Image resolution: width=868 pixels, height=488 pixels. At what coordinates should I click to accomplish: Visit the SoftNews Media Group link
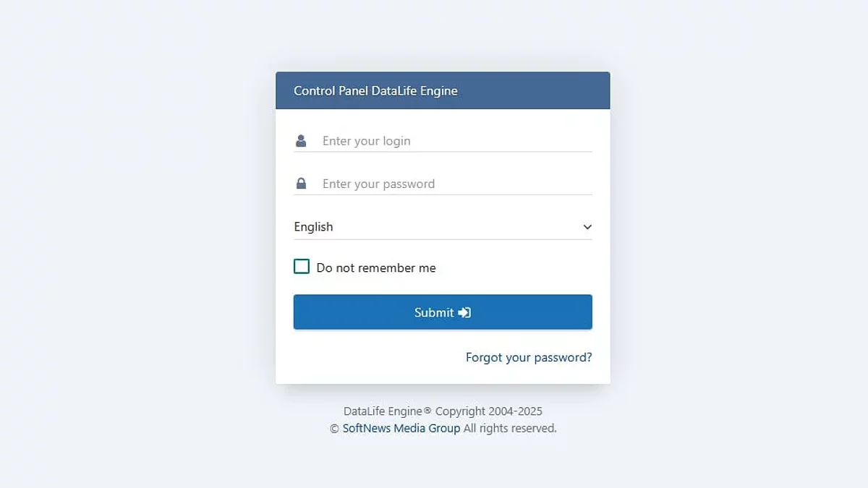coord(401,428)
